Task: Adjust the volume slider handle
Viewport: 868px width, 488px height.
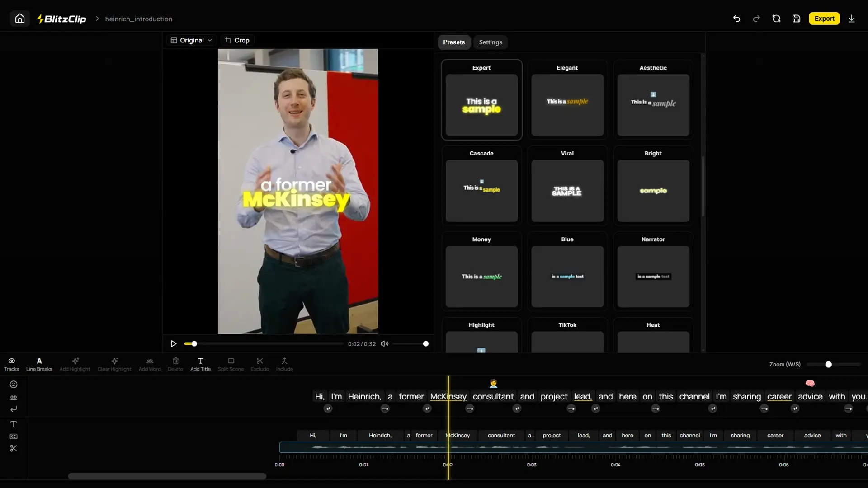Action: [425, 344]
